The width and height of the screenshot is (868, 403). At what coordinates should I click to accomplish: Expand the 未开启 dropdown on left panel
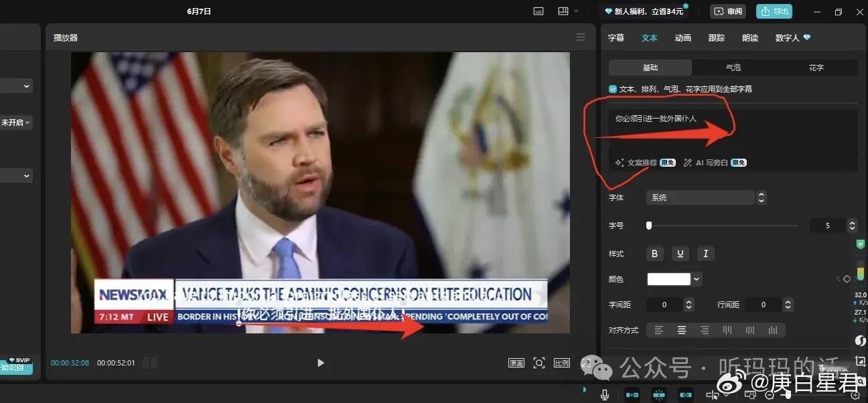click(16, 123)
